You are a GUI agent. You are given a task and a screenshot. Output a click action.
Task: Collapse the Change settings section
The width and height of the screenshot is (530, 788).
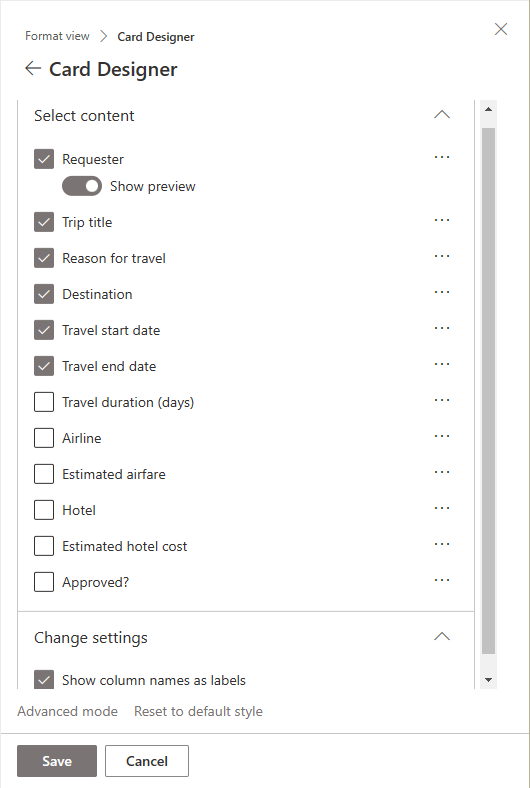(442, 637)
